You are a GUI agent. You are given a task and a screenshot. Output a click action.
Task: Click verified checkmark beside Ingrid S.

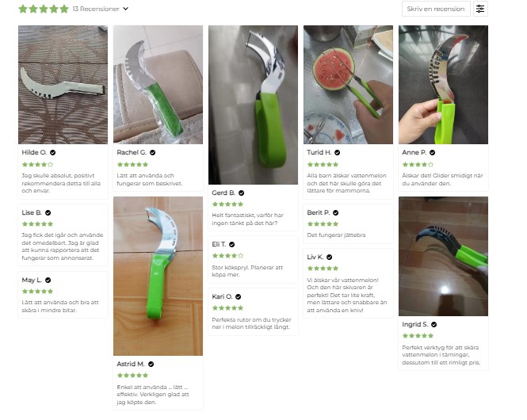click(434, 325)
